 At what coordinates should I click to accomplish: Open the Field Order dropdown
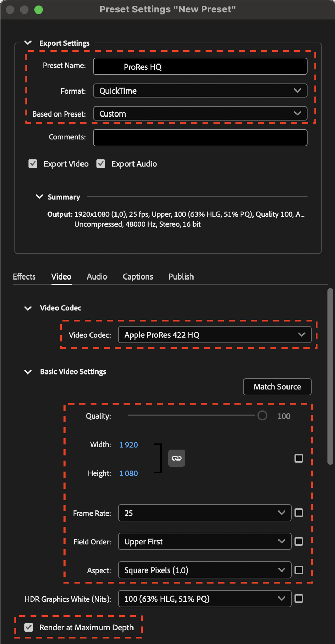pyautogui.click(x=205, y=542)
